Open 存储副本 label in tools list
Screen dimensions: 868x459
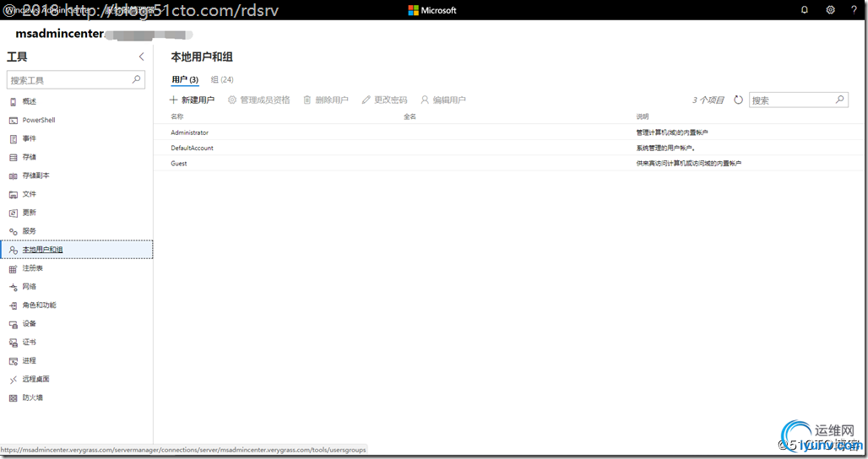pos(36,175)
